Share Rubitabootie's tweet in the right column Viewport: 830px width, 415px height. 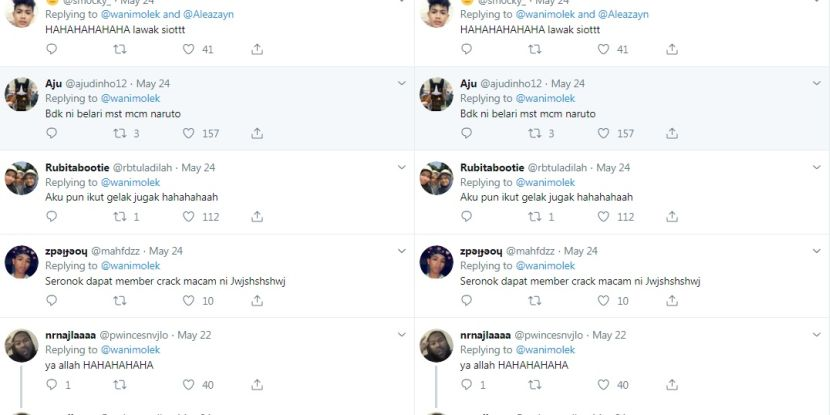[672, 217]
